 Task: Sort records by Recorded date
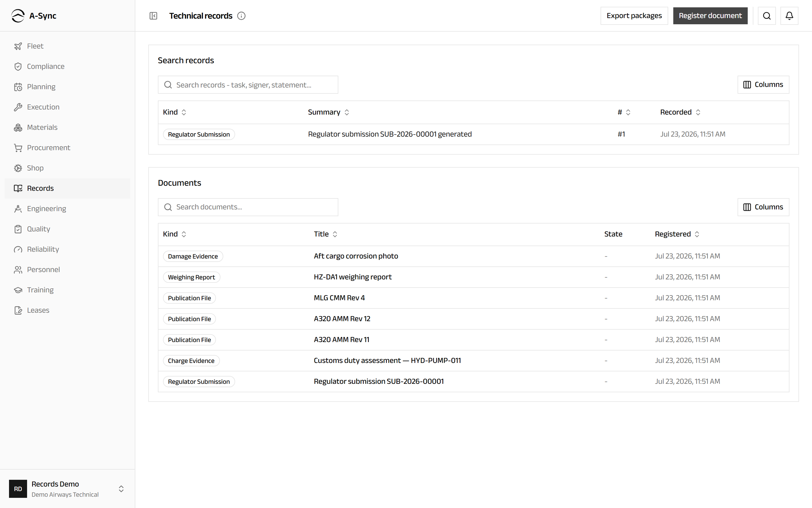point(680,112)
